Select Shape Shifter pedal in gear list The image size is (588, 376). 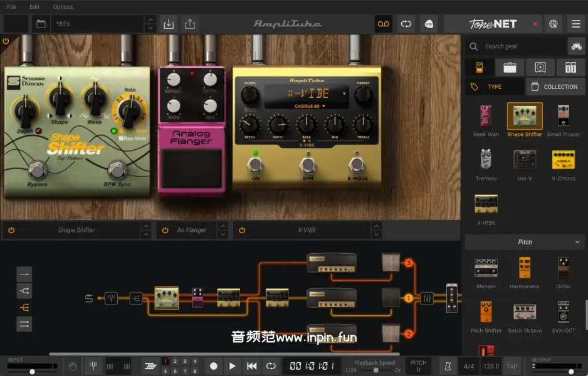pyautogui.click(x=525, y=120)
